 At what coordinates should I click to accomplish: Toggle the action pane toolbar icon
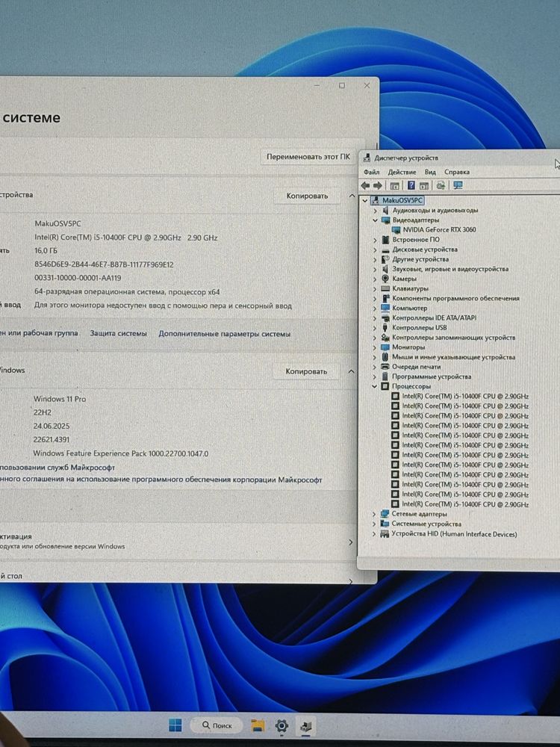(424, 185)
